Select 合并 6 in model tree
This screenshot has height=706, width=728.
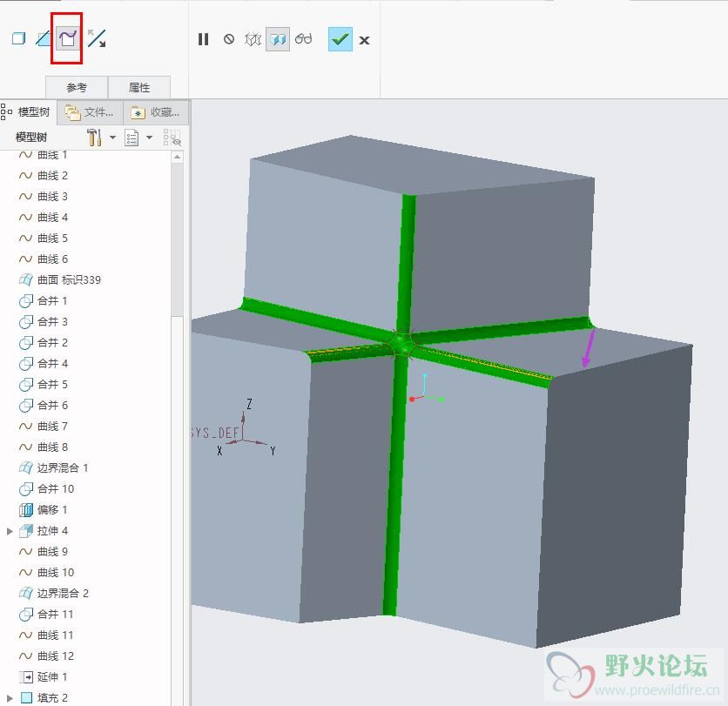coord(52,405)
